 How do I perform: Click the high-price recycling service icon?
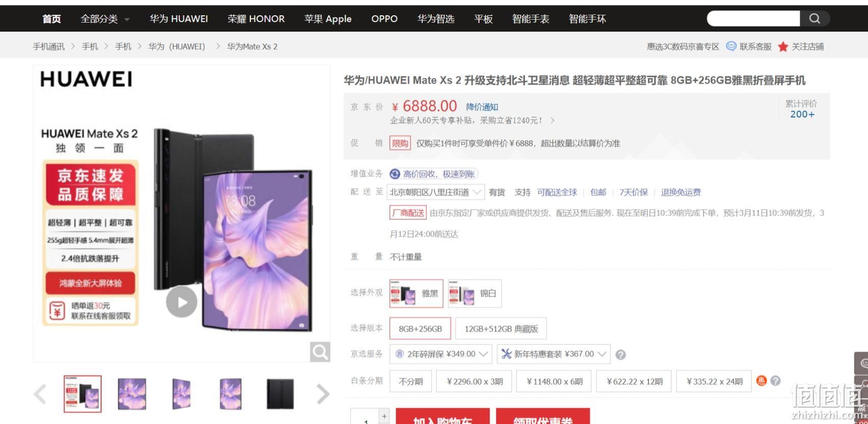point(395,174)
